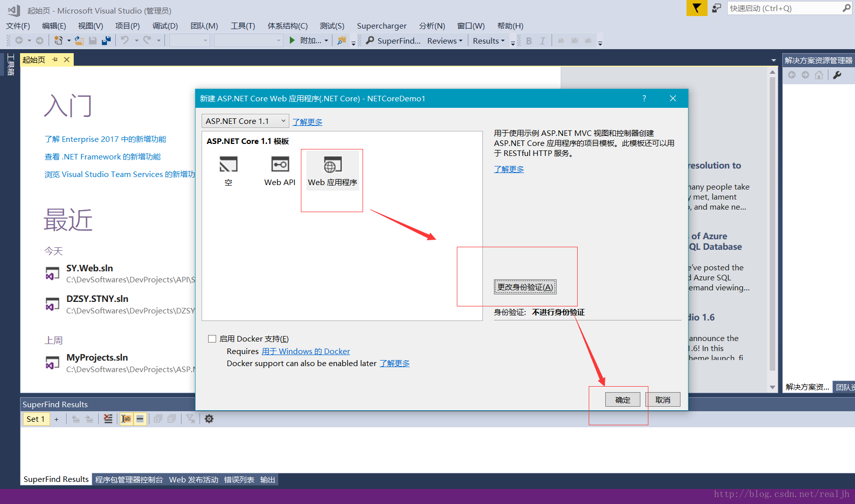The height and width of the screenshot is (504, 855).
Task: Click the clear results red X icon
Action: coord(108,419)
